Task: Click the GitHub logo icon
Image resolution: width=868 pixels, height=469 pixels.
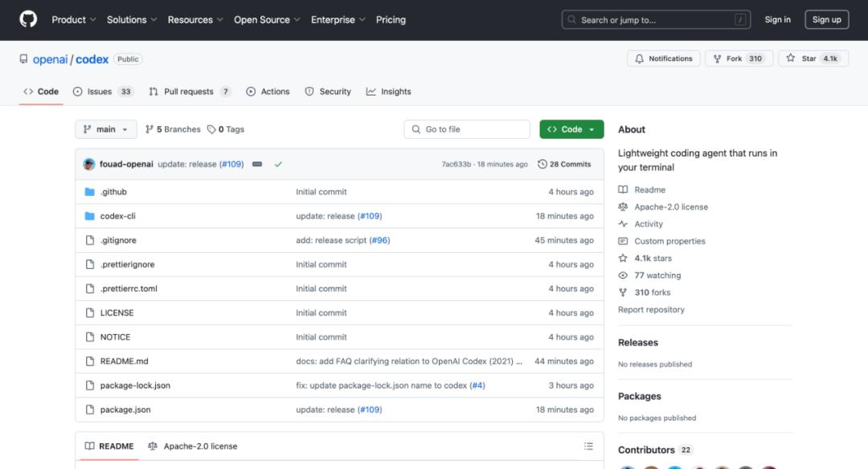Action: [x=28, y=19]
